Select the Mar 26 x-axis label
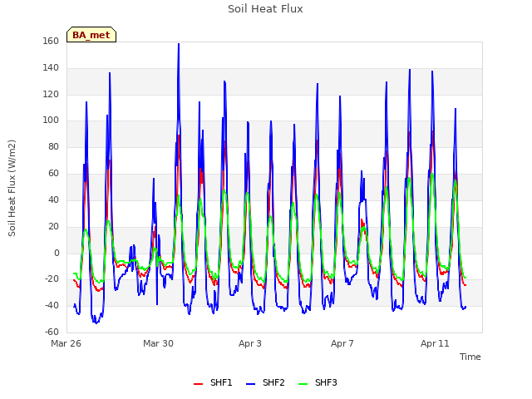 pyautogui.click(x=66, y=343)
